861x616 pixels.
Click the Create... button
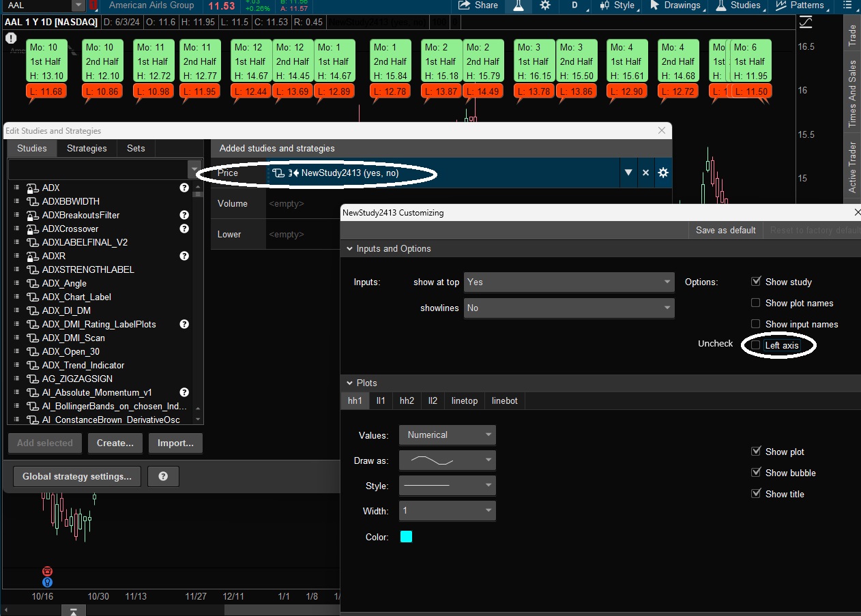coord(115,443)
